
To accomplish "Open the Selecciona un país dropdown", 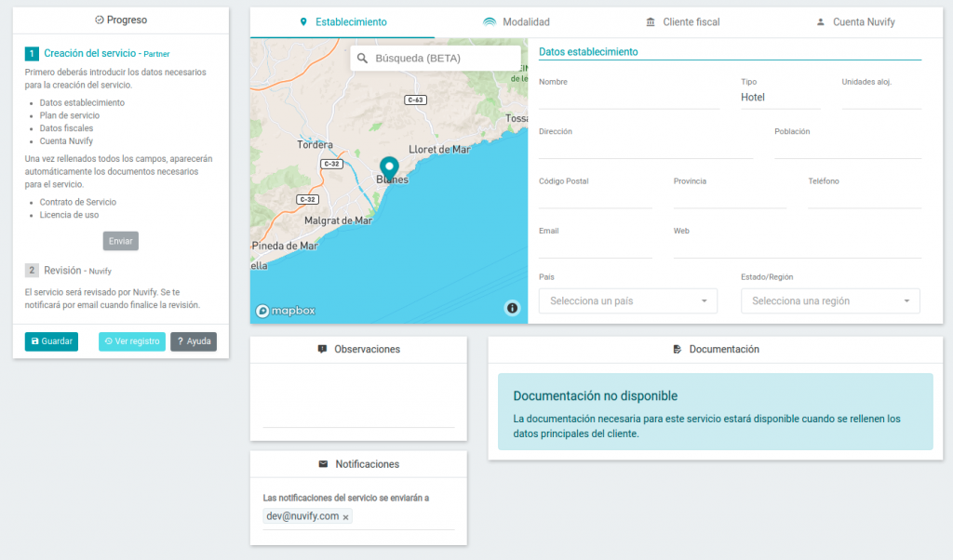I will tap(628, 301).
